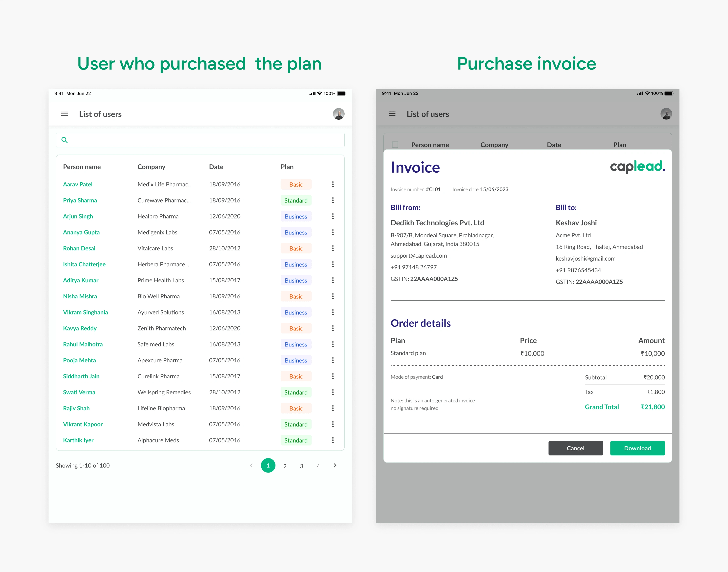The image size is (728, 572).
Task: Open Aarav Patel user link
Action: [78, 184]
